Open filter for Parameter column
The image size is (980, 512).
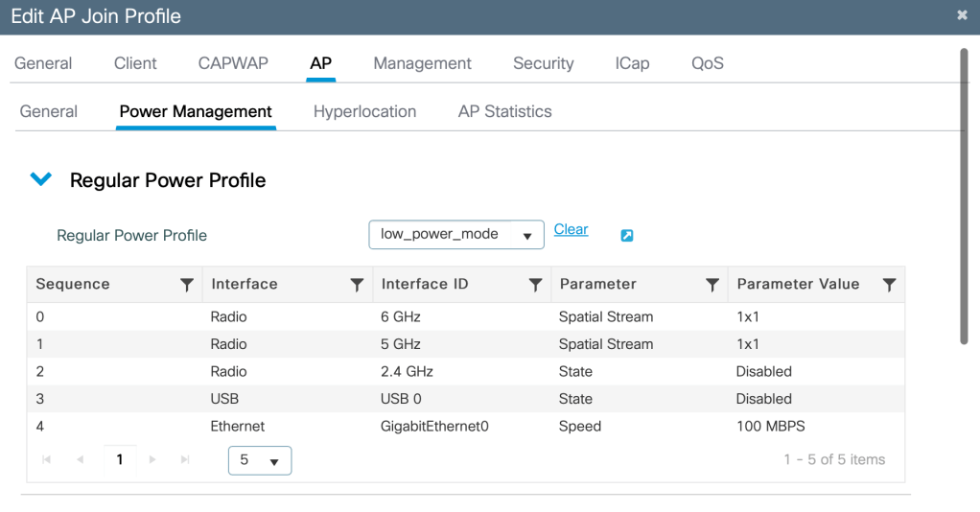point(712,285)
